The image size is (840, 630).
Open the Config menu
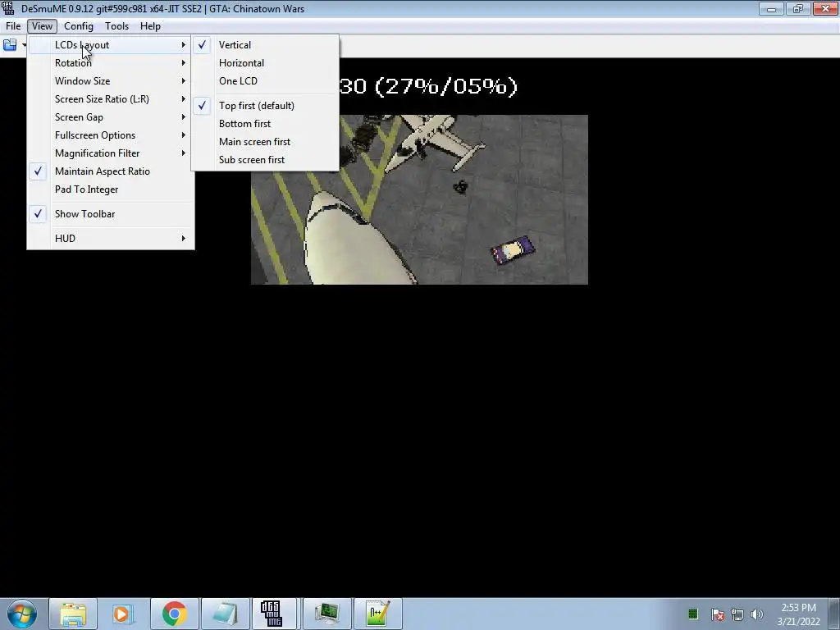[79, 26]
